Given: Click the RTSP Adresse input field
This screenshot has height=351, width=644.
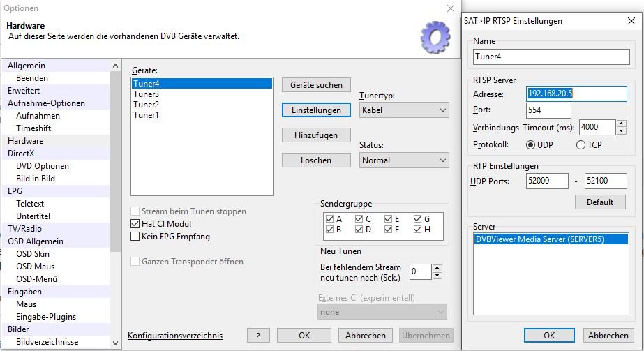Looking at the screenshot, I should pos(576,94).
